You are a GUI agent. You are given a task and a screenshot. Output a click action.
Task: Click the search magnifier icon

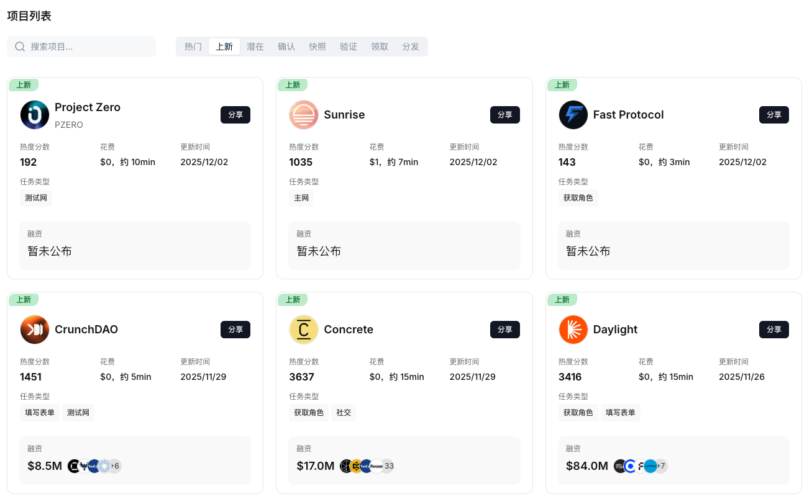point(20,47)
